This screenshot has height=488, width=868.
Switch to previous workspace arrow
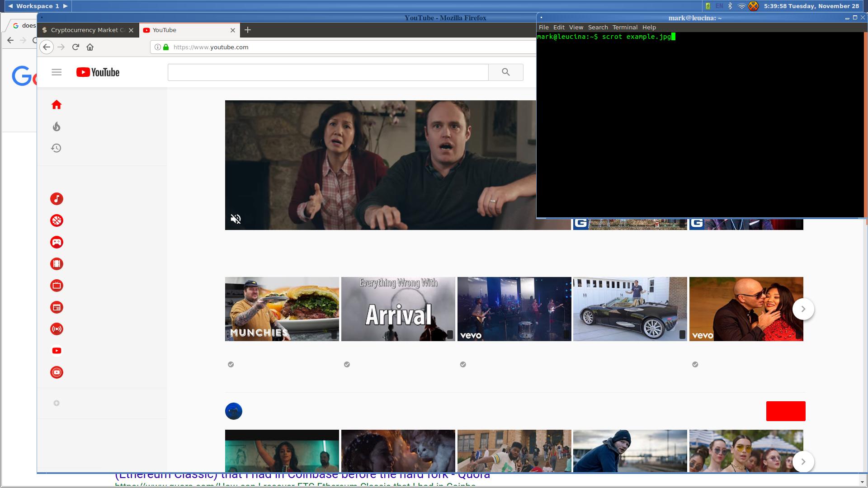point(10,6)
